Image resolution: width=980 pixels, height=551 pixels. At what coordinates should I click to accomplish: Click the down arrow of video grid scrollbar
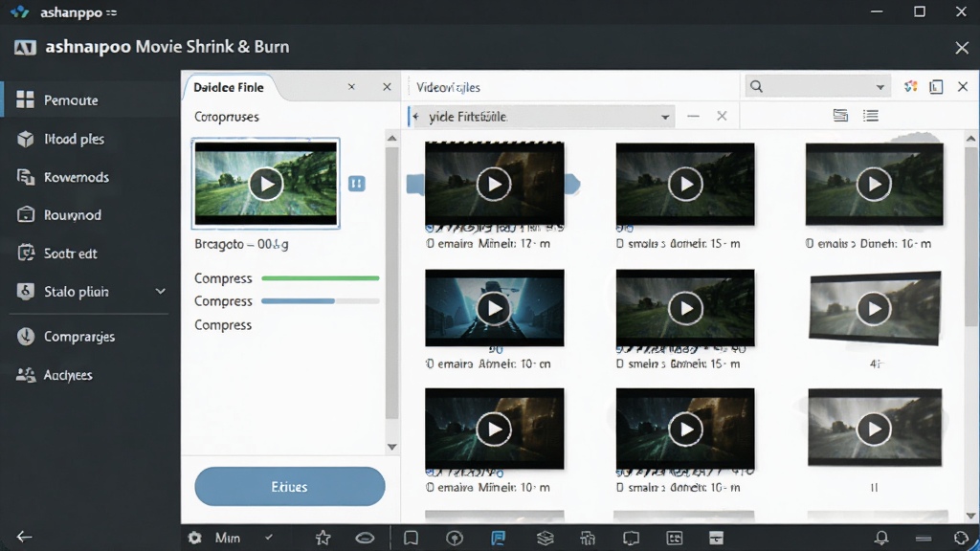970,516
